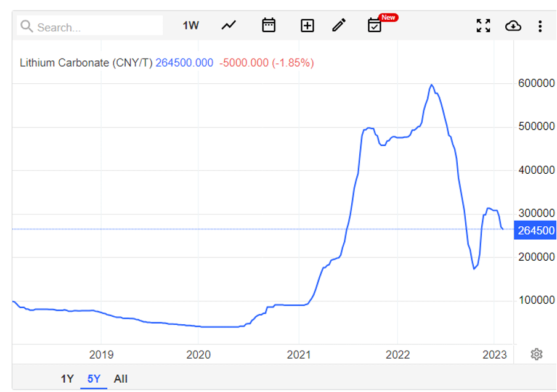Image resolution: width=557 pixels, height=392 pixels.
Task: Click the 2022 time axis label
Action: pos(398,354)
